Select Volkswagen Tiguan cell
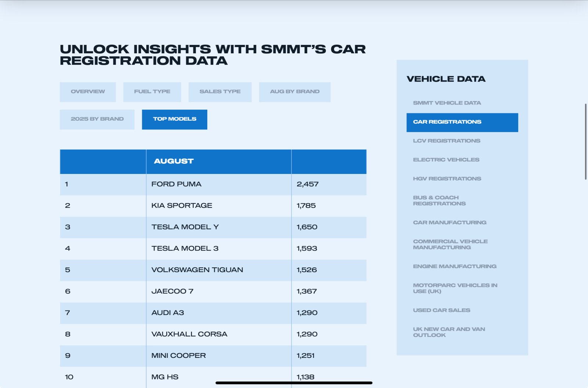 pyautogui.click(x=219, y=270)
